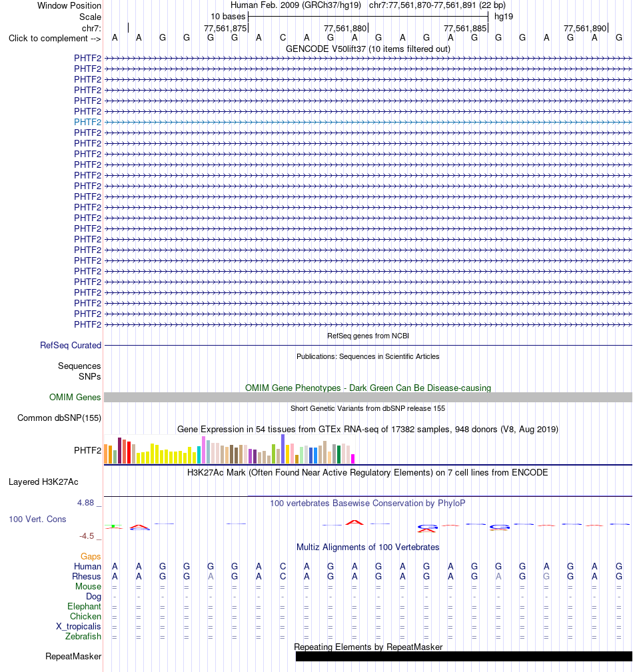Click the 100 Vert. Cons label

point(38,519)
